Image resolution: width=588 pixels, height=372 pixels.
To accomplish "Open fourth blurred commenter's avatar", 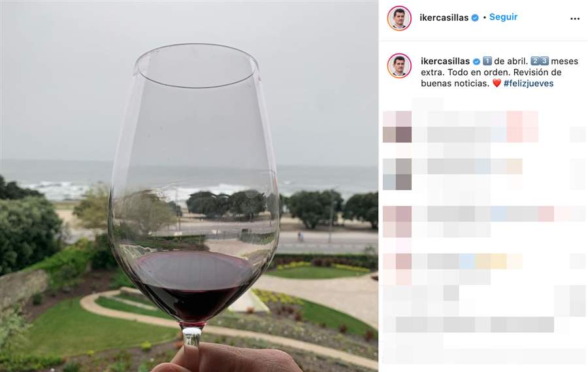I will pyautogui.click(x=397, y=269).
